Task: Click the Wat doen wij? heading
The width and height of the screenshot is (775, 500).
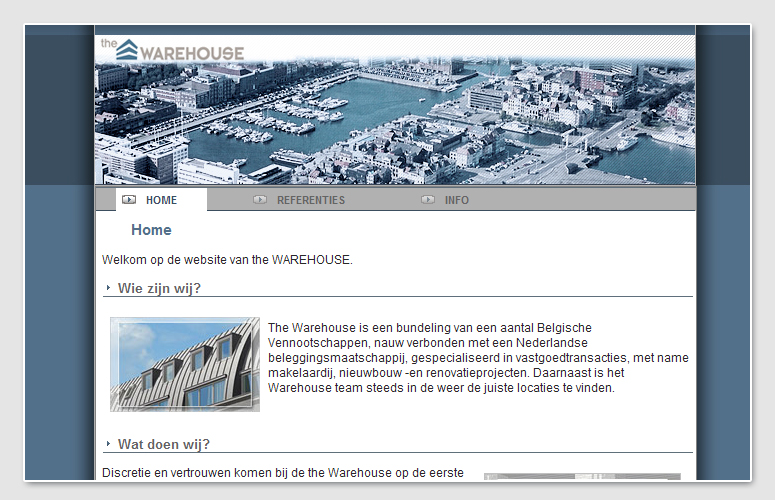Action: [164, 444]
